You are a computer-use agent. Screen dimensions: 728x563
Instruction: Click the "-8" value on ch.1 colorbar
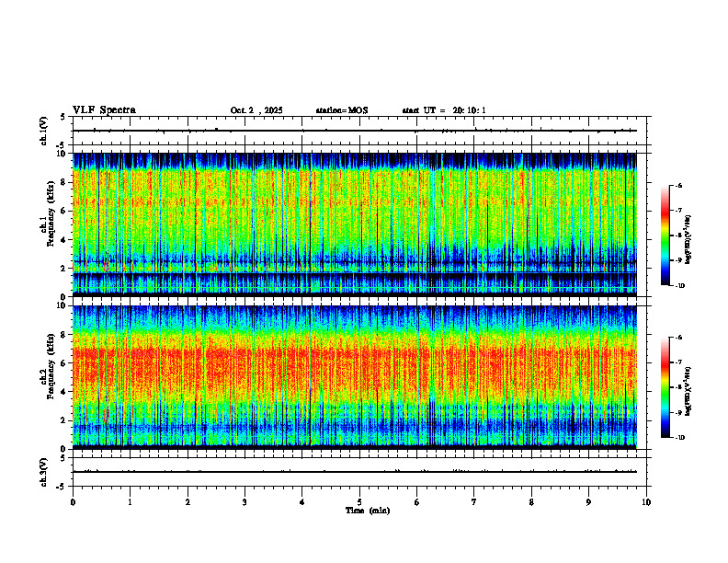[678, 236]
